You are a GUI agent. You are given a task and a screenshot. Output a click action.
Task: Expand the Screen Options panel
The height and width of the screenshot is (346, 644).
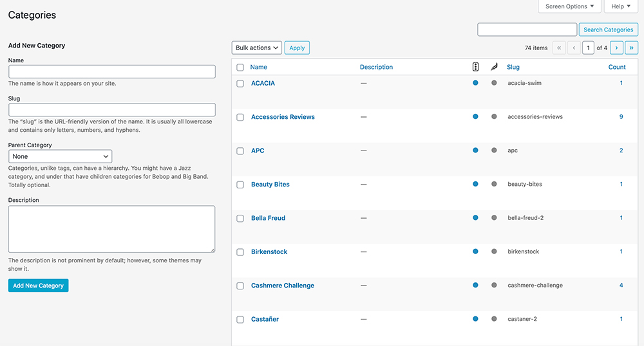pos(569,6)
